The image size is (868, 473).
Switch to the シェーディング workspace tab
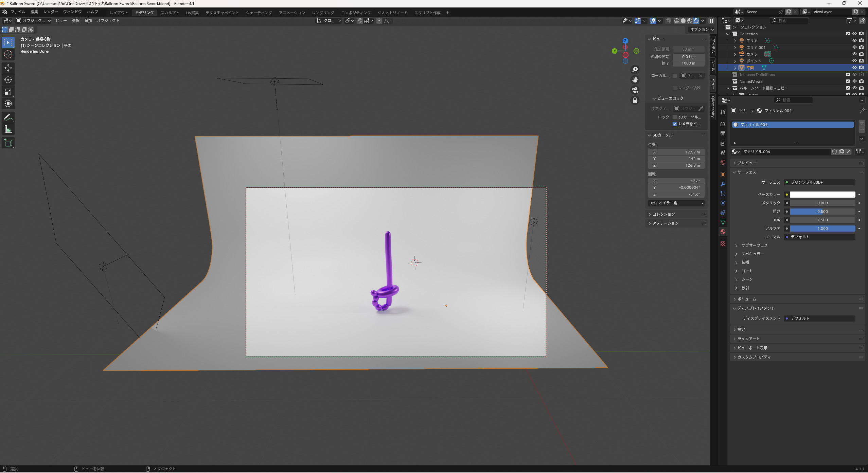tap(259, 13)
